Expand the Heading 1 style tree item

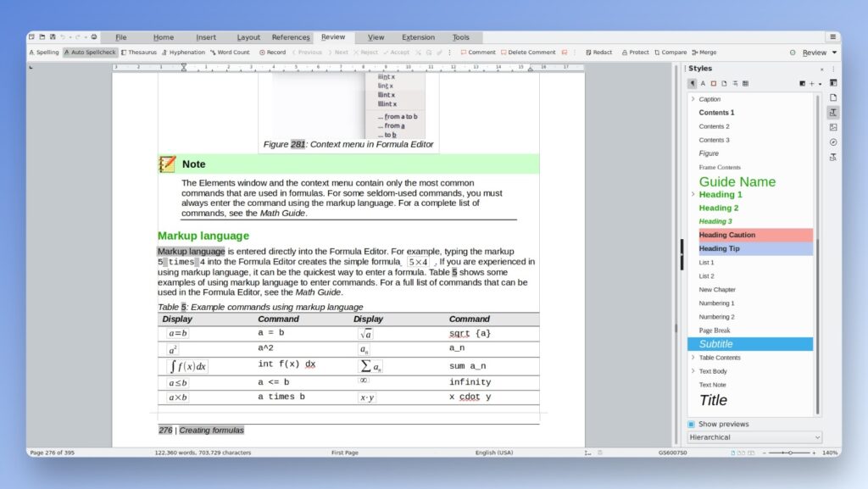(693, 194)
